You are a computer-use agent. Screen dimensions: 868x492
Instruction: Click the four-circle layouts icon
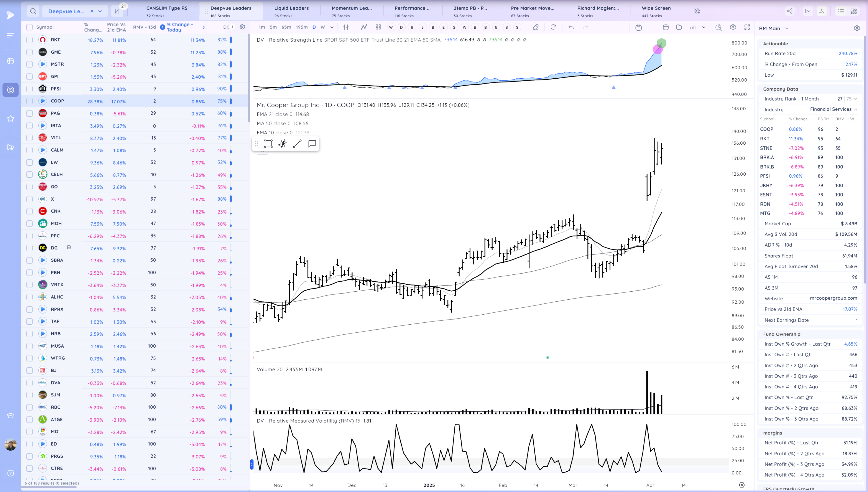pyautogui.click(x=378, y=27)
